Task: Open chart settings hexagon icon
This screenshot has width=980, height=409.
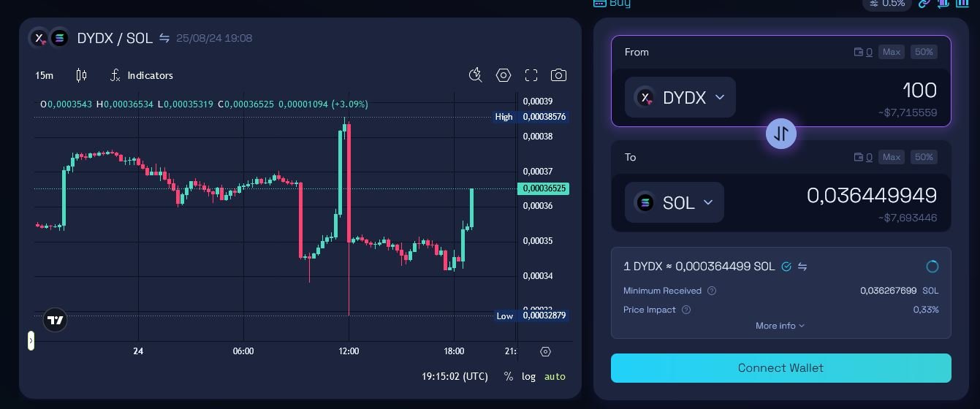Action: [504, 75]
